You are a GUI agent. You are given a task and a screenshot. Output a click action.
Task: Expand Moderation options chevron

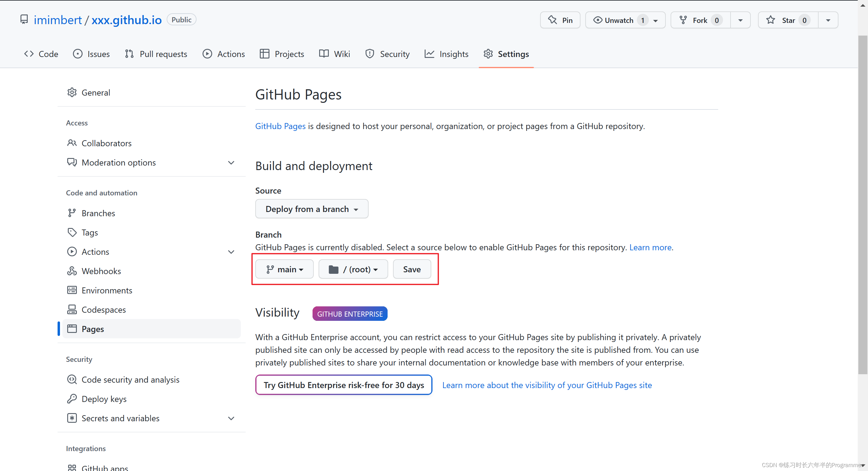(x=231, y=163)
